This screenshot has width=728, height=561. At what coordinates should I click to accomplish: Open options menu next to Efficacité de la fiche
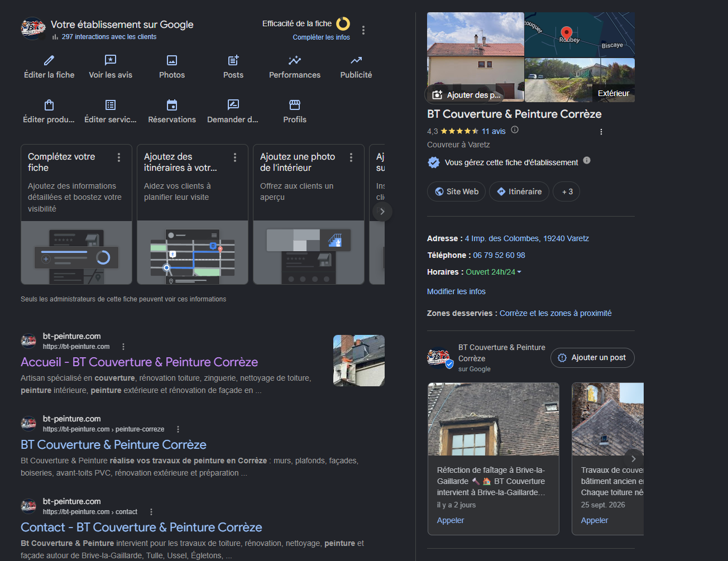[x=363, y=30]
